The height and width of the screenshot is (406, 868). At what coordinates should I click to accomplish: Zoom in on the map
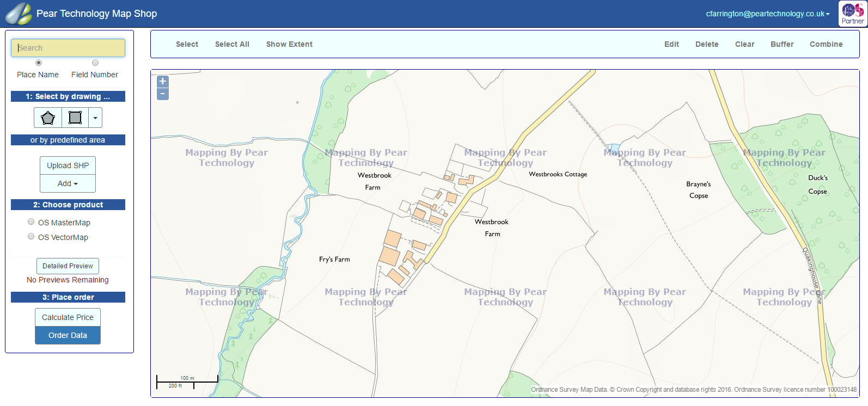click(163, 82)
